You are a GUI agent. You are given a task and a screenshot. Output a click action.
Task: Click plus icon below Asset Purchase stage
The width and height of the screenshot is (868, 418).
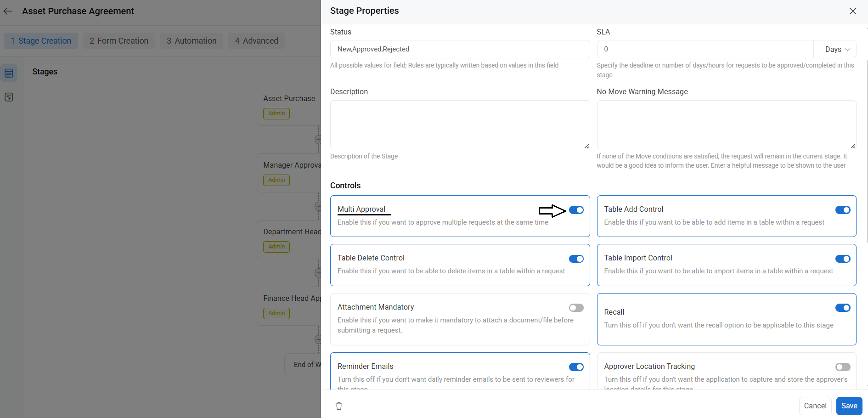pos(318,140)
